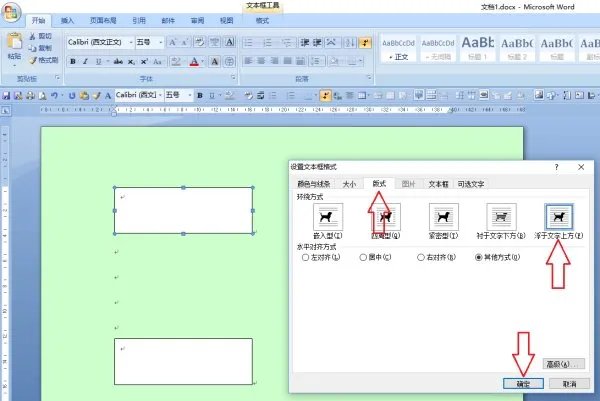
Task: Click the line spacing icon
Action: point(316,61)
